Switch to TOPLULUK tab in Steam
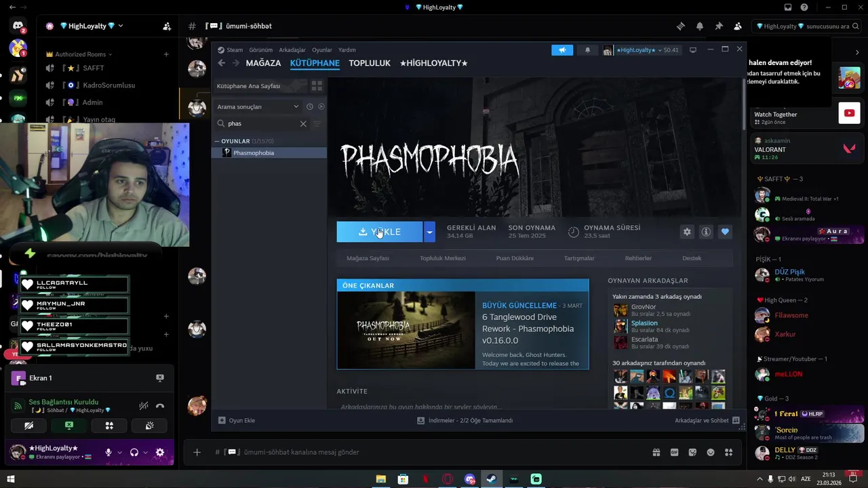868x488 pixels. click(370, 63)
